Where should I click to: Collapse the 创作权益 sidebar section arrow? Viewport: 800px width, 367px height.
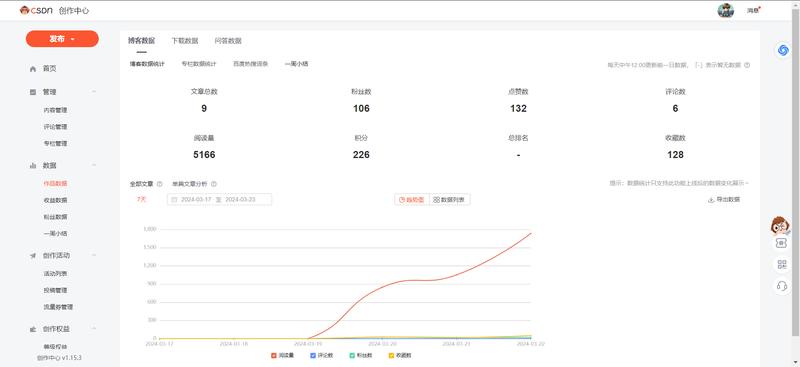point(94,329)
